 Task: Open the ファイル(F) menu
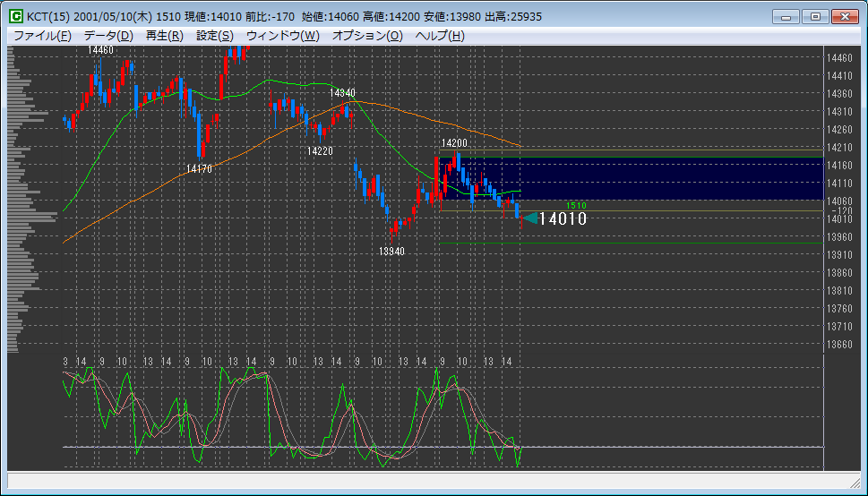point(42,36)
